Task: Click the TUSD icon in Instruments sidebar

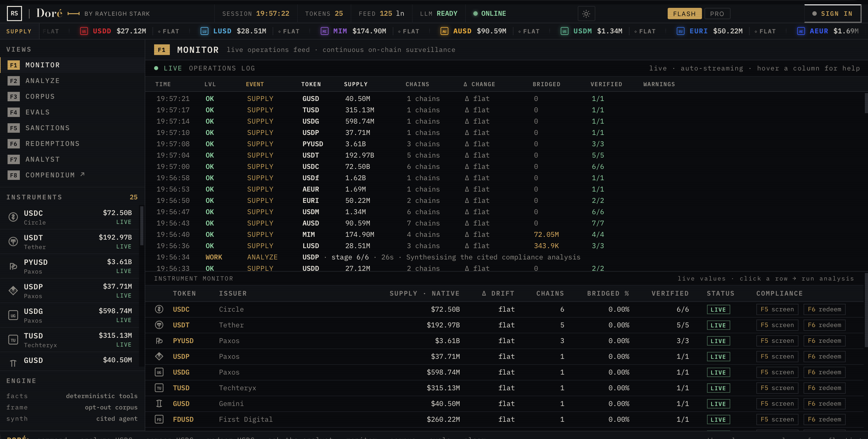Action: [13, 340]
